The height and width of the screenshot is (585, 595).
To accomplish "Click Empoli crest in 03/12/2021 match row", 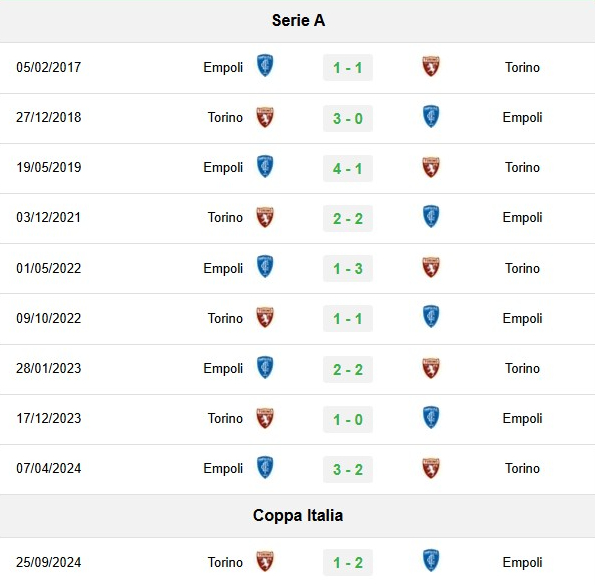I will click(x=431, y=216).
